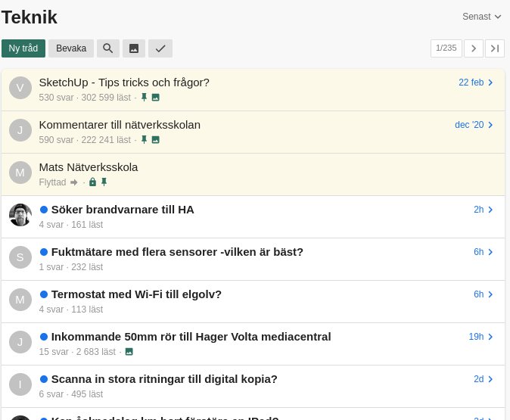This screenshot has width=510, height=420.
Task: Click avatar J of Hager Volta thread
Action: point(20,342)
